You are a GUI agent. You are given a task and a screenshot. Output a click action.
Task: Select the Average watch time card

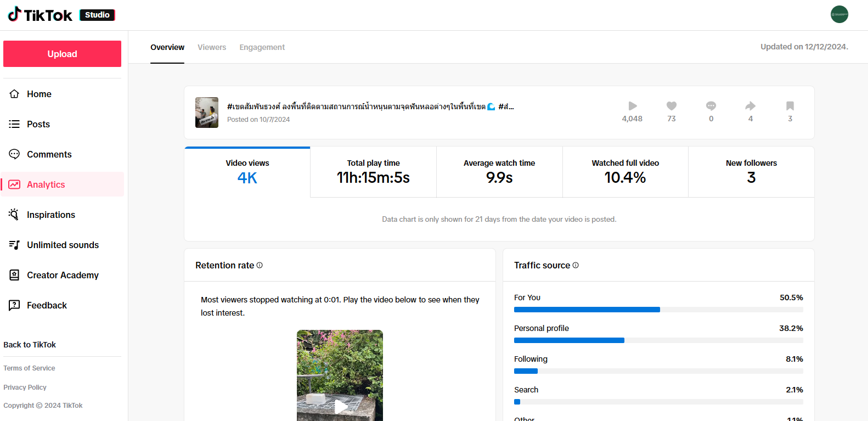[x=499, y=172]
